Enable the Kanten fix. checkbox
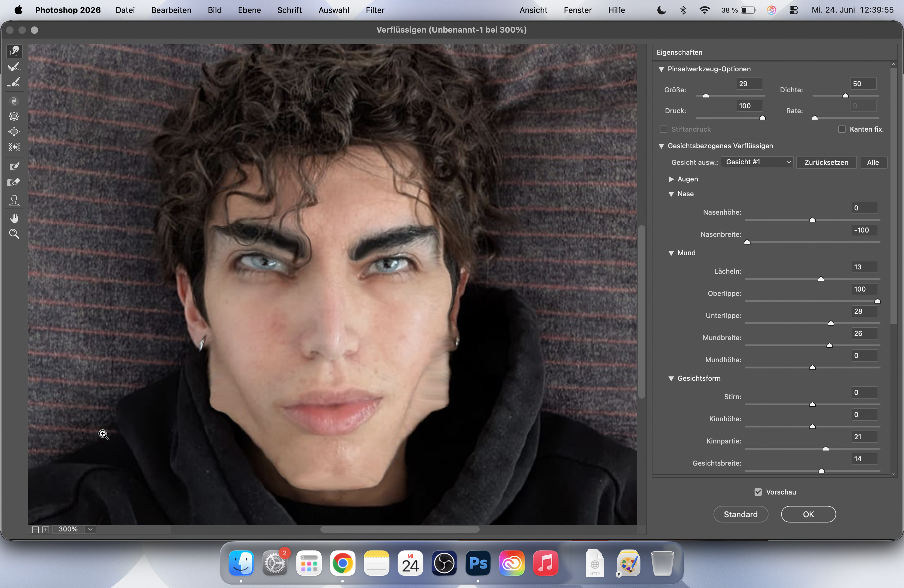904x588 pixels. tap(842, 129)
